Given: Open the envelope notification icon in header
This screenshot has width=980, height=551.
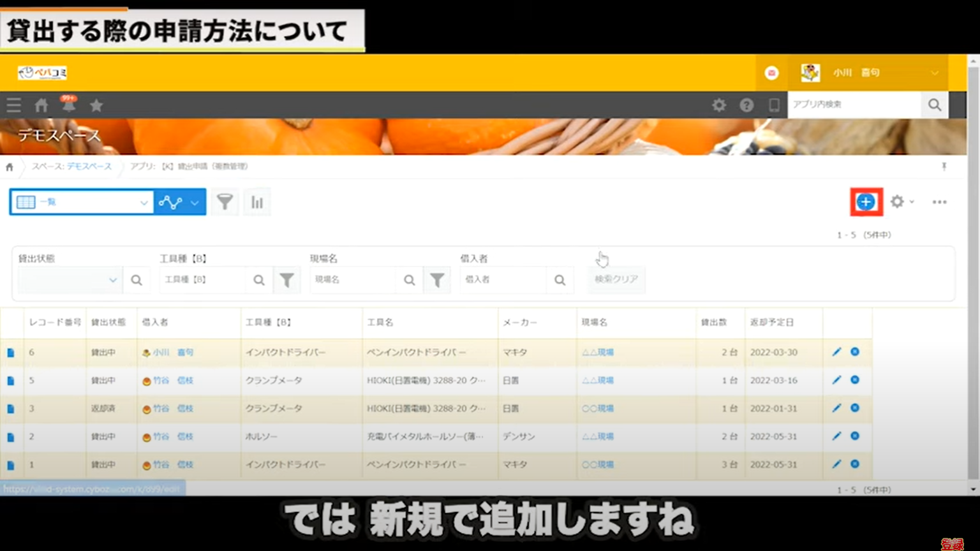Looking at the screenshot, I should [771, 73].
